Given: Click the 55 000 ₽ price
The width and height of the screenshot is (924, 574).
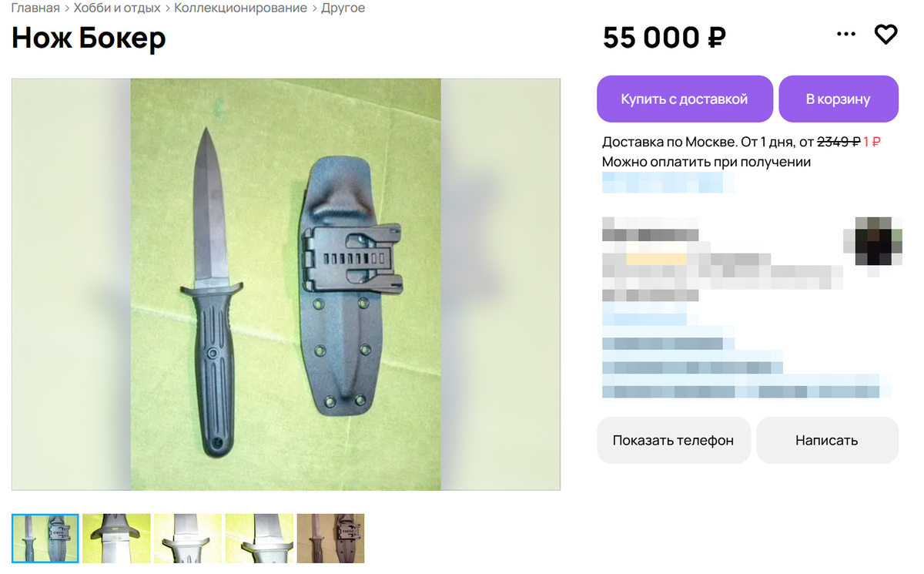Looking at the screenshot, I should tap(665, 37).
